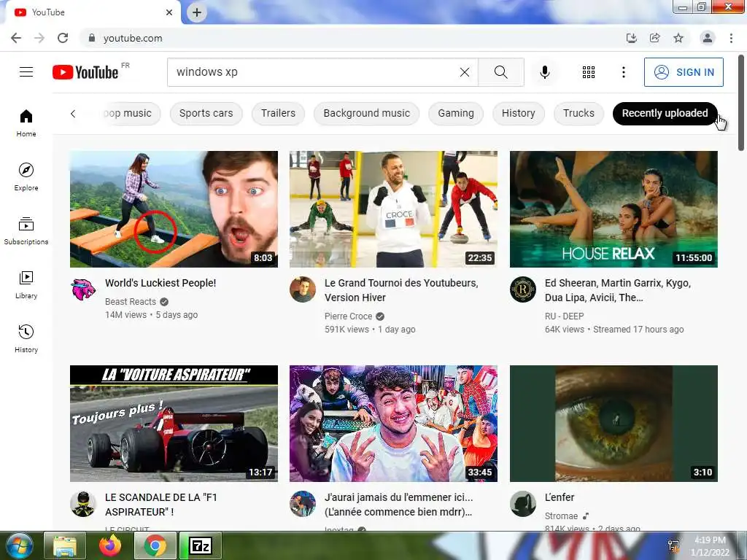747x560 pixels.
Task: Open the YouTube hamburger guide menu
Action: click(x=26, y=72)
